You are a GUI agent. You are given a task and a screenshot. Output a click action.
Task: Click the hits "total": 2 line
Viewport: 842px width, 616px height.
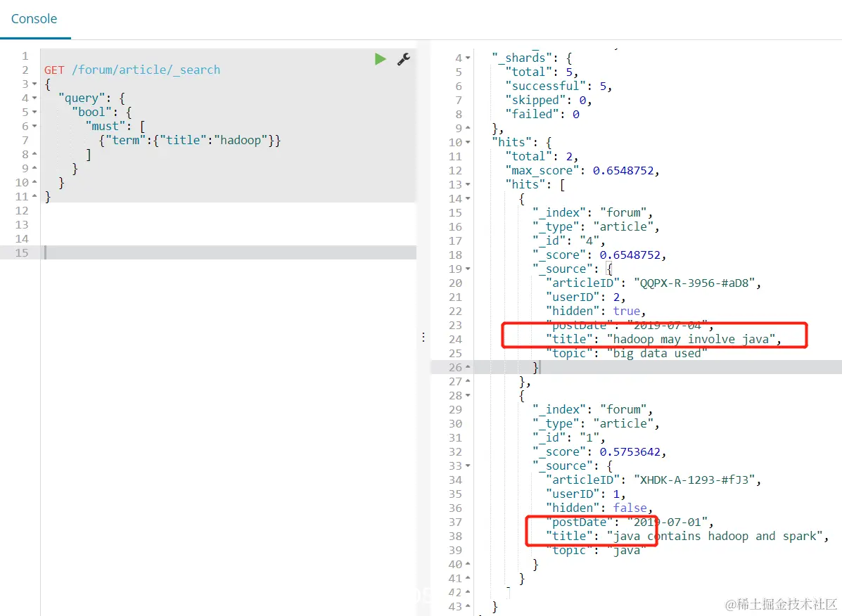pyautogui.click(x=542, y=157)
